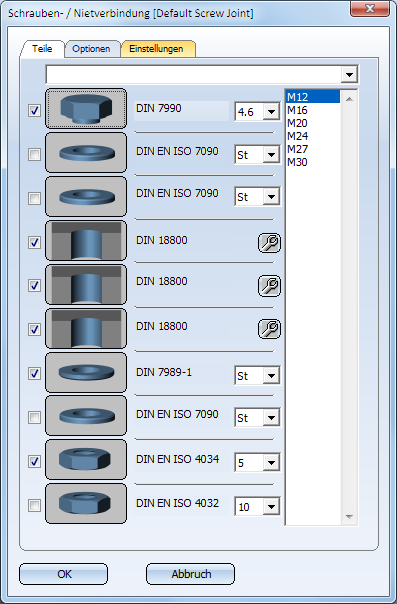Image resolution: width=397 pixels, height=604 pixels.
Task: Open St dropdown for washer below DIN 7990
Action: [x=271, y=155]
